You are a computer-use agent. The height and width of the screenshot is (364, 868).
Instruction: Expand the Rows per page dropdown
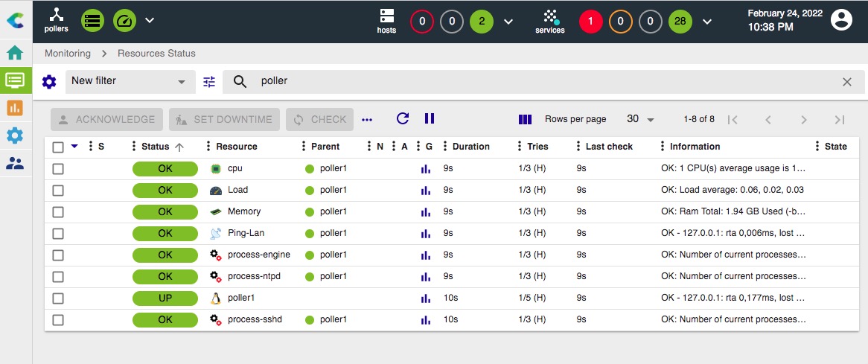coord(640,119)
